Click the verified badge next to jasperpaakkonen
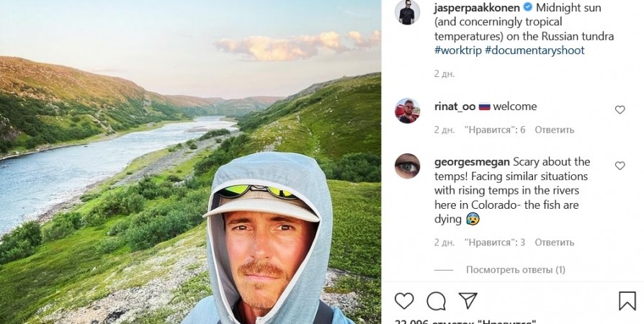 click(x=528, y=7)
